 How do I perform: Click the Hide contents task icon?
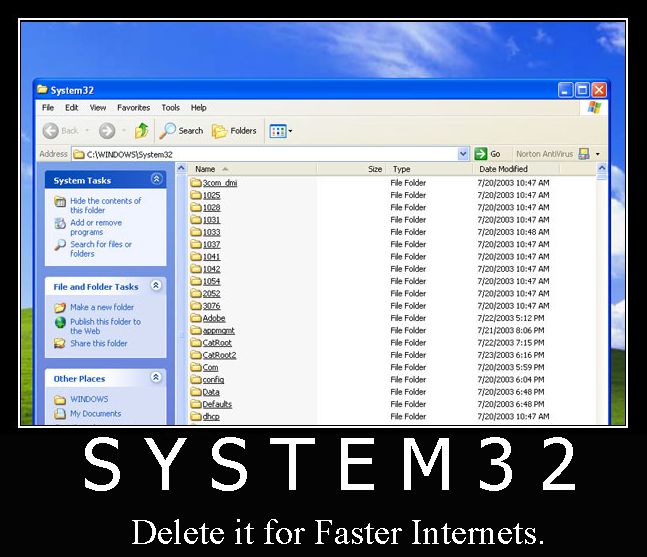click(60, 202)
